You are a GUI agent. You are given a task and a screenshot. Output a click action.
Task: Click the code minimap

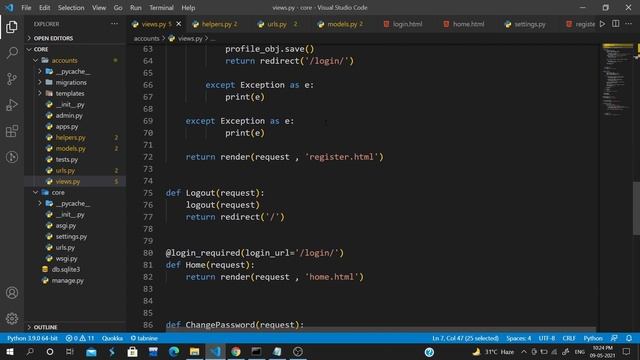[617, 80]
